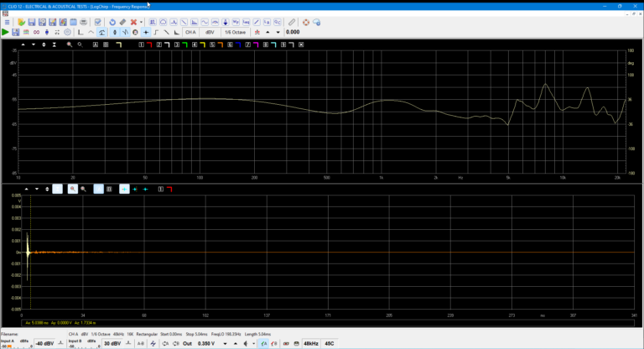Open the dBV units dropdown
644x349 pixels.
210,32
